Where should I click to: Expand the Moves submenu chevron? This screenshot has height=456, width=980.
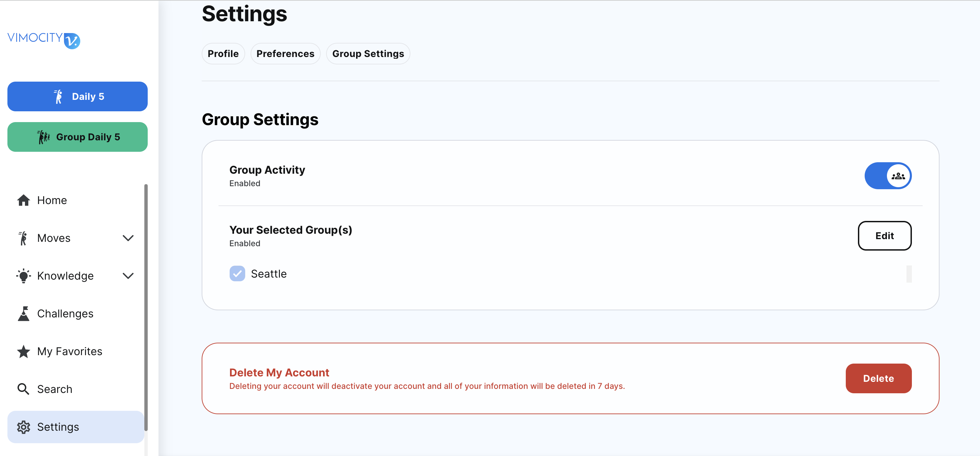(x=128, y=238)
